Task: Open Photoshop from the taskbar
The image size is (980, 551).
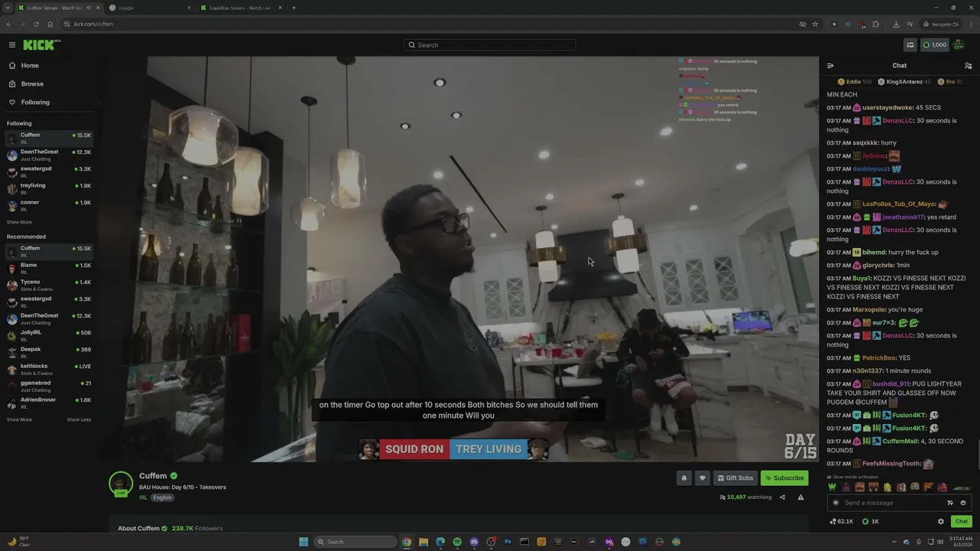Action: point(508,542)
